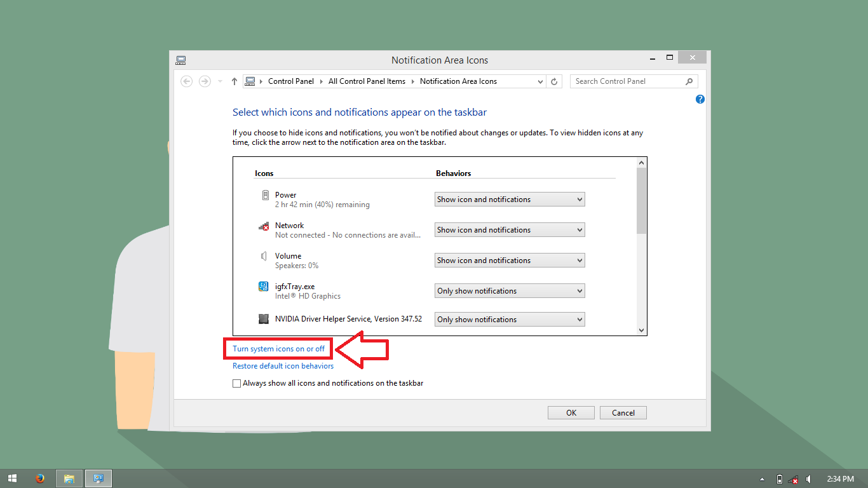
Task: Go up one level with up arrow
Action: click(x=234, y=81)
